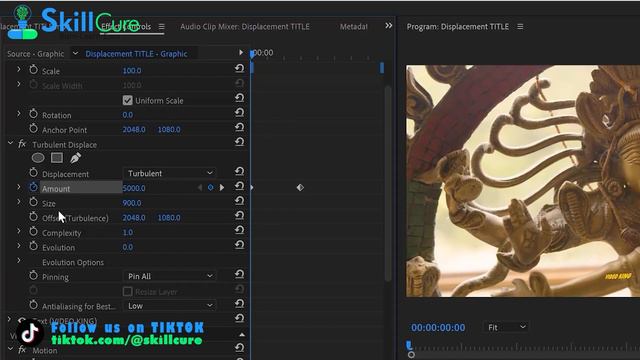The width and height of the screenshot is (640, 360).
Task: Toggle animation stopwatch for Displacement
Action: (33, 173)
